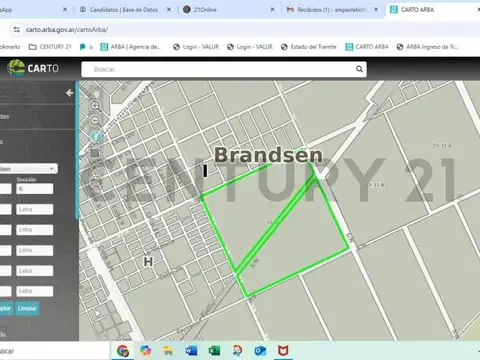Click the section 'I' label on map
This screenshot has width=480, height=360.
[205, 171]
